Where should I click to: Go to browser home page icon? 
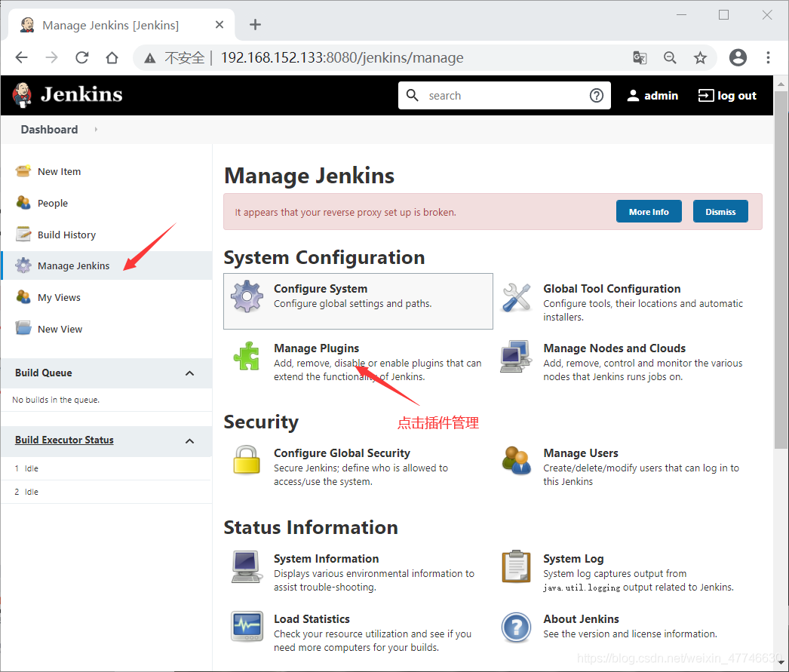point(112,58)
